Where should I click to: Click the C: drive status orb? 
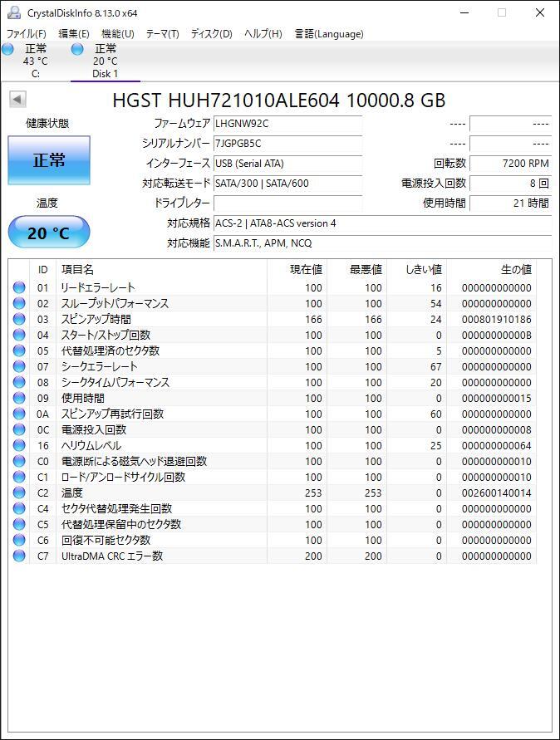[8, 49]
